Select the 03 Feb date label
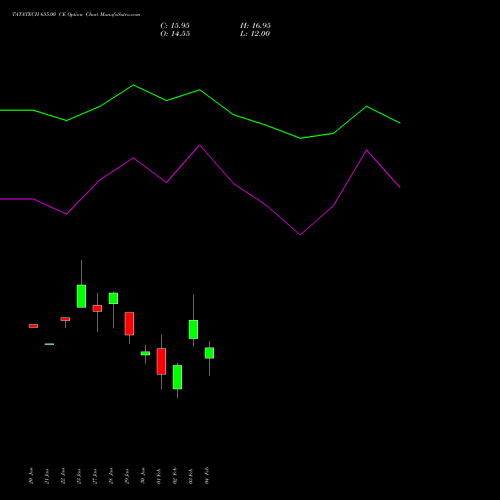This screenshot has height=500, width=500. tap(191, 476)
